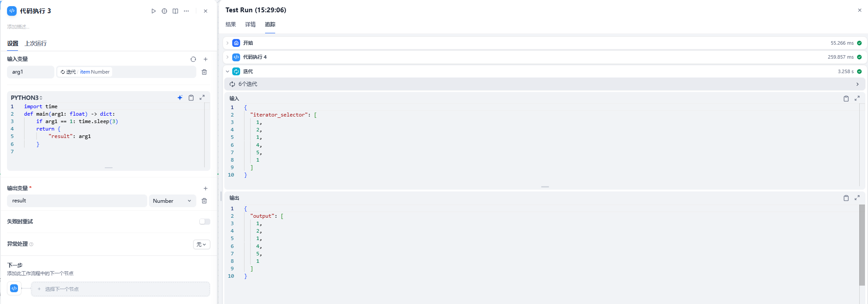Click the code editor resize handle
The image size is (868, 304).
[109, 168]
